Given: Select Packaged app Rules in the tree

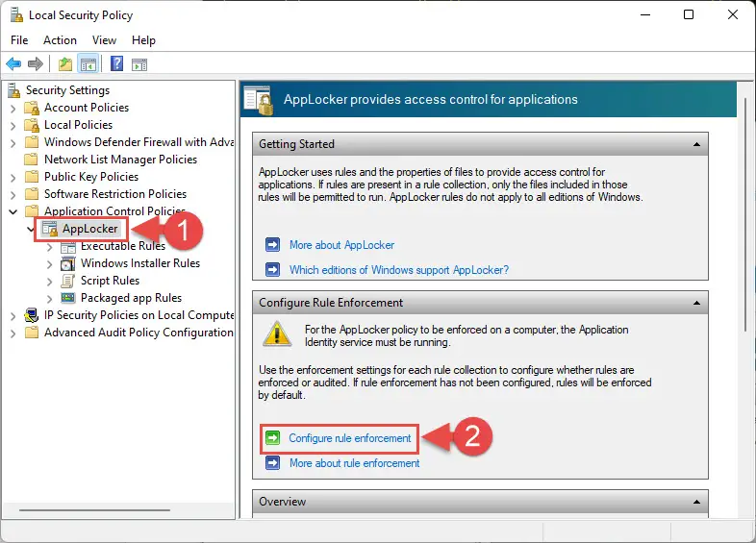Looking at the screenshot, I should point(131,298).
